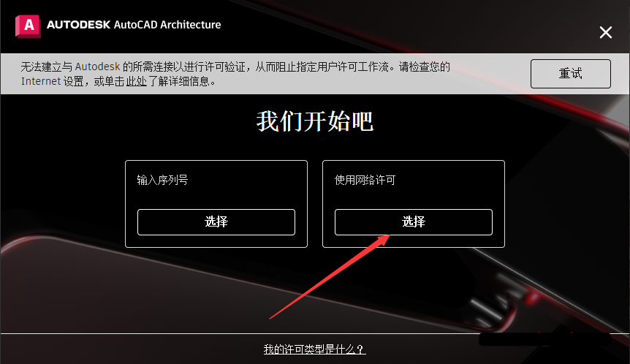Click the gray connection error banner message

pos(235,74)
